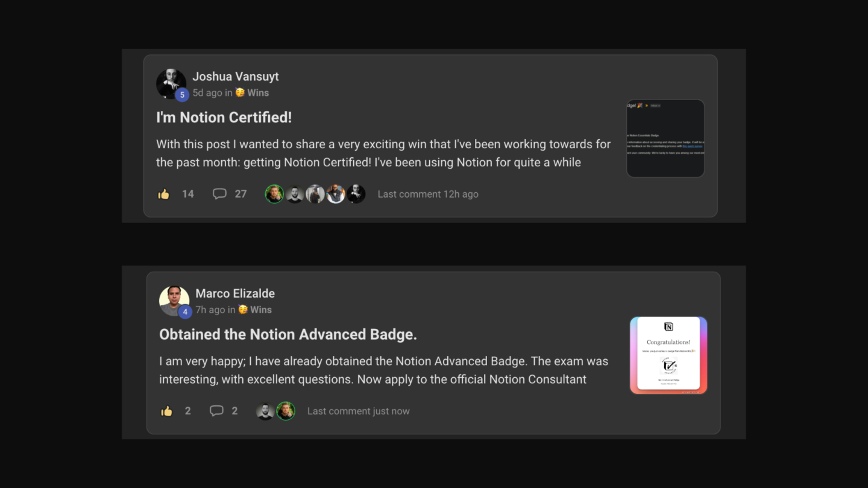
Task: Open the "I'm Notion Certified!" post title
Action: tap(224, 117)
